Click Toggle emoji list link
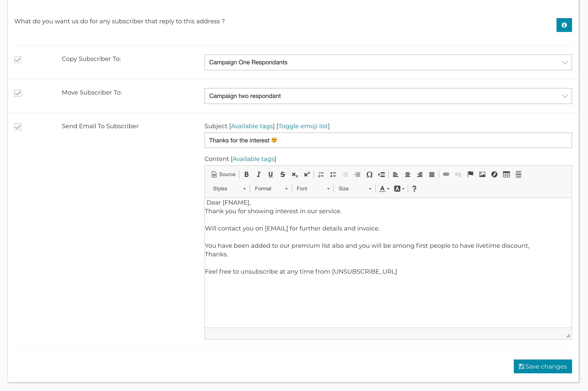Screen dimensions: 588x391 coord(303,126)
